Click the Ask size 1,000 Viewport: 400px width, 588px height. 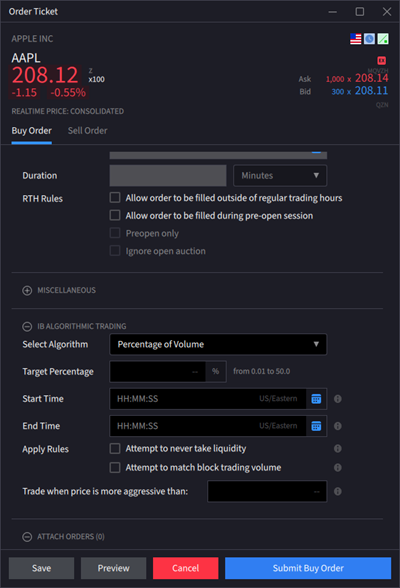click(335, 79)
